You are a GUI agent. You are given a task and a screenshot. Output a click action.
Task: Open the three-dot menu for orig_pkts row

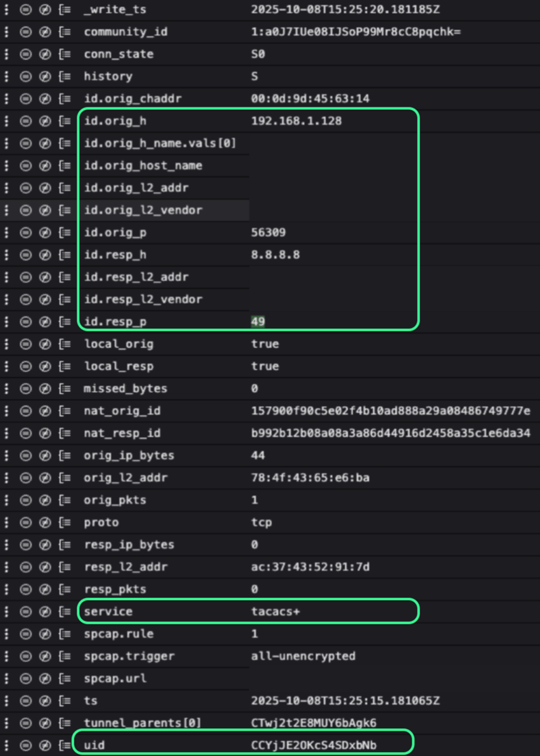[x=7, y=500]
